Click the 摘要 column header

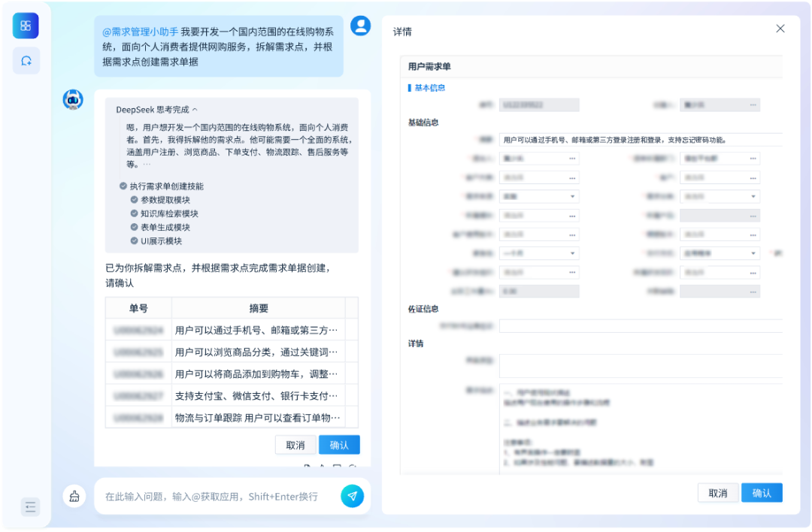[x=259, y=308]
